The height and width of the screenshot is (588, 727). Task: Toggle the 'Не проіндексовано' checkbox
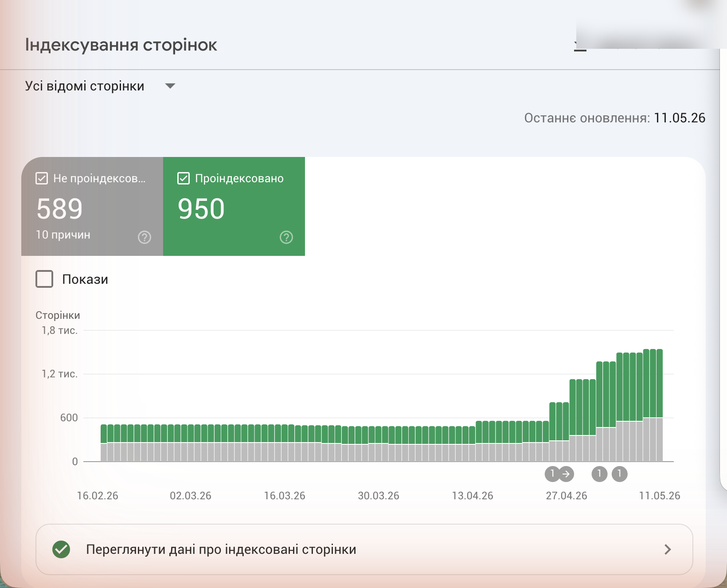coord(42,179)
